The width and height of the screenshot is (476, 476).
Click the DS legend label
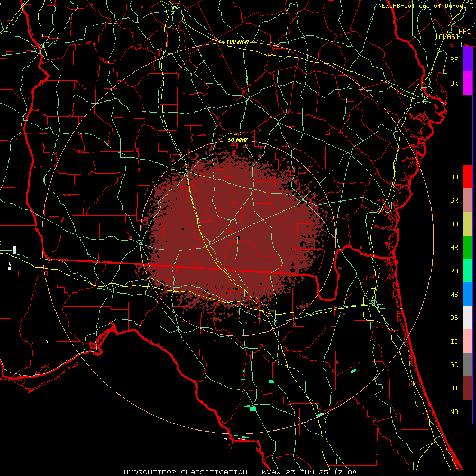click(454, 318)
